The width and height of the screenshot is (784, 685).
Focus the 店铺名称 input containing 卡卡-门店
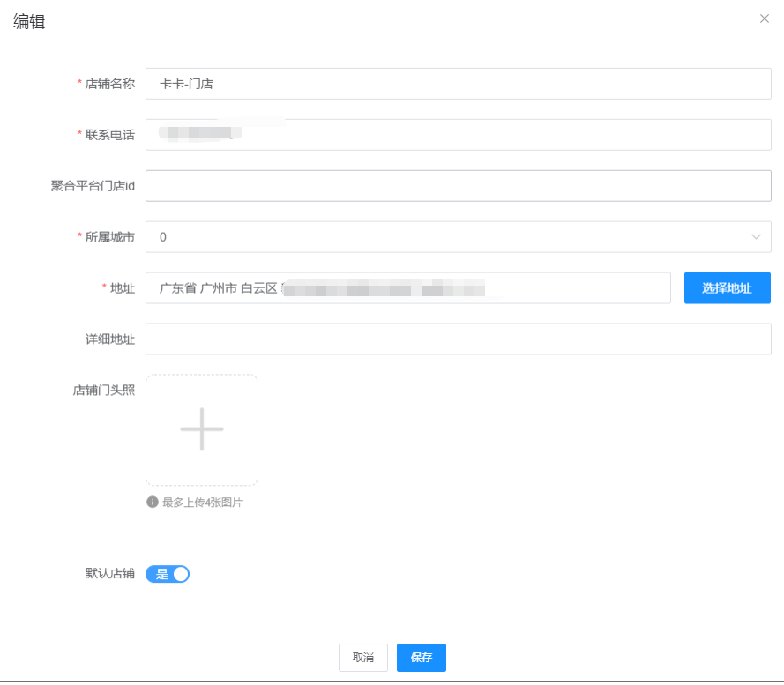(x=458, y=84)
